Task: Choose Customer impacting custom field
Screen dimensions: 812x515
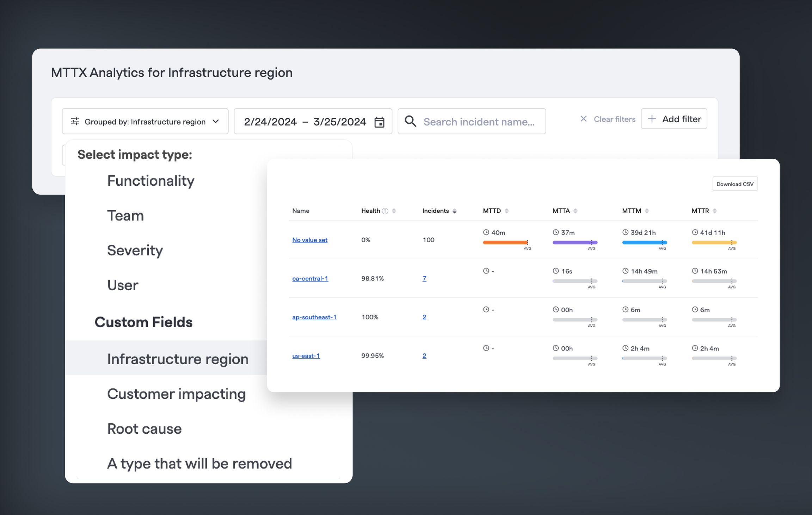Action: coord(176,394)
